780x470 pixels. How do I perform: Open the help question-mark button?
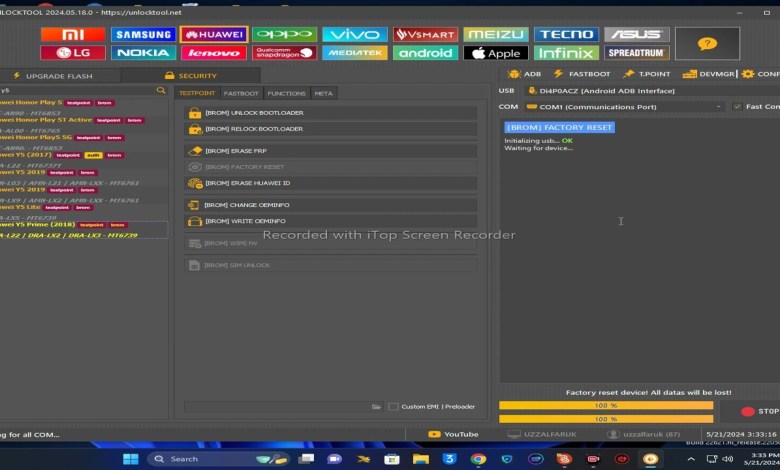[x=707, y=44]
